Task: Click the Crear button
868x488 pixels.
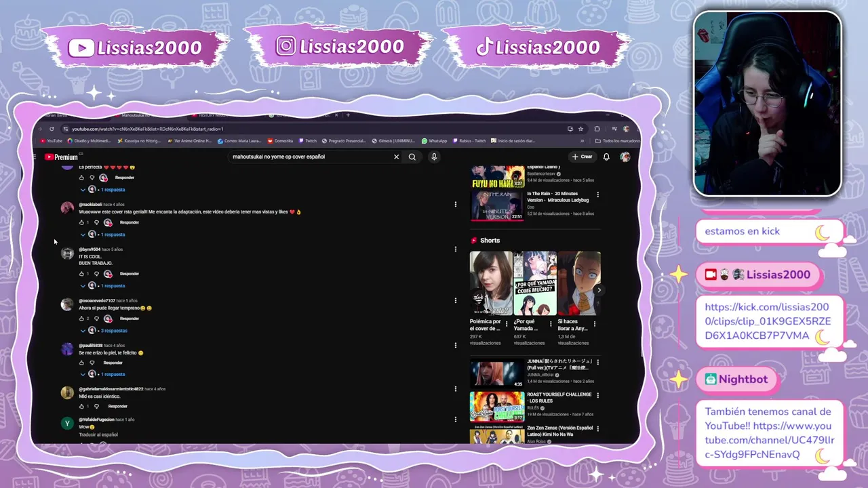Action: (x=582, y=157)
